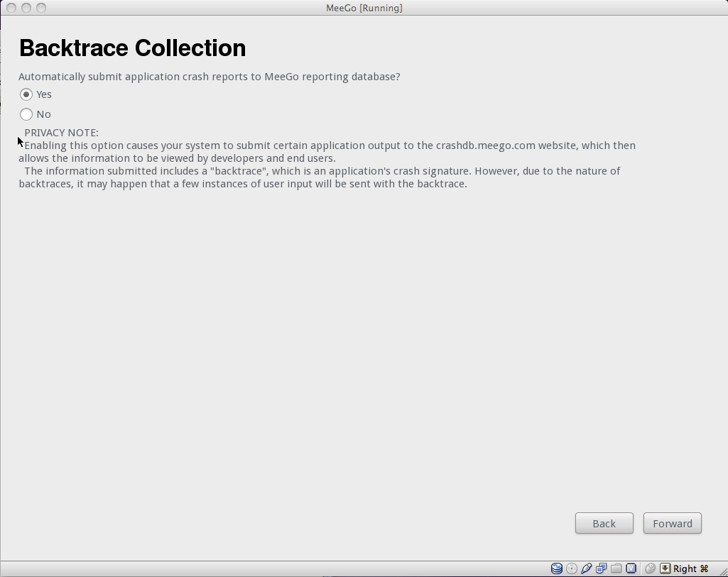Click the mouse integration status icon

click(x=650, y=568)
